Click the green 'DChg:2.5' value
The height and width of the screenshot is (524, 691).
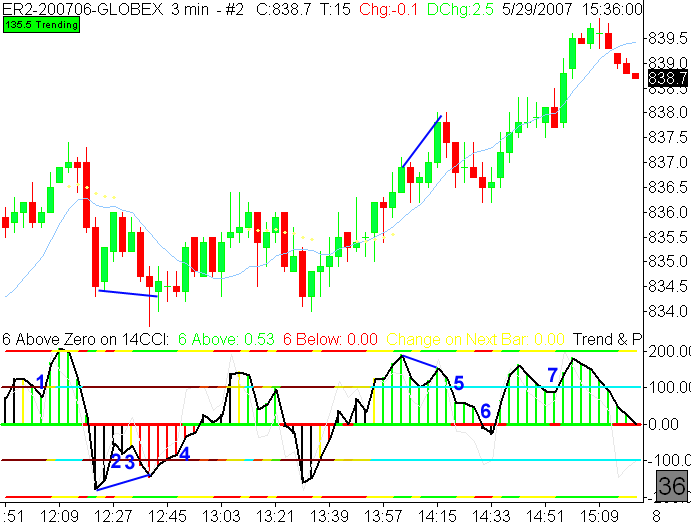point(460,8)
